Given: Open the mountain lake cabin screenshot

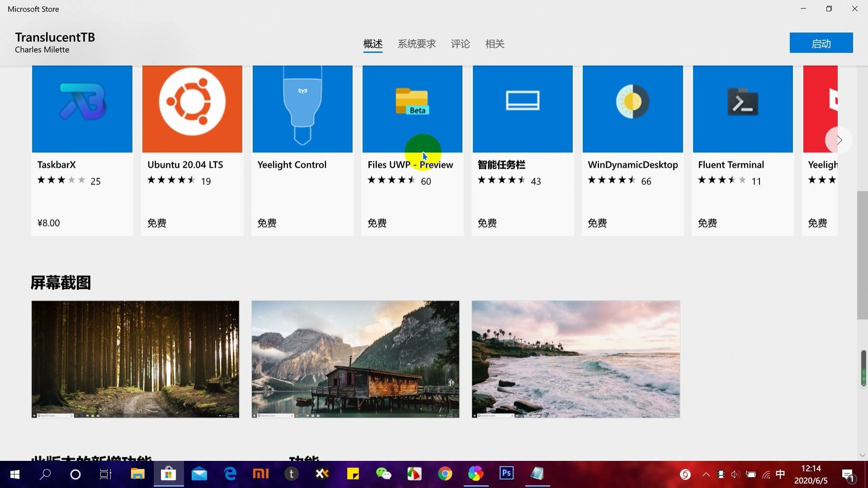Looking at the screenshot, I should 355,359.
